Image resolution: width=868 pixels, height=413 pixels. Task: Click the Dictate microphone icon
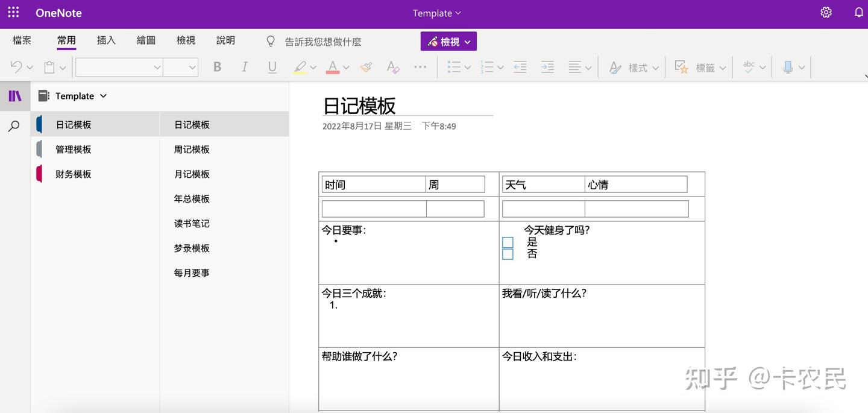point(788,68)
